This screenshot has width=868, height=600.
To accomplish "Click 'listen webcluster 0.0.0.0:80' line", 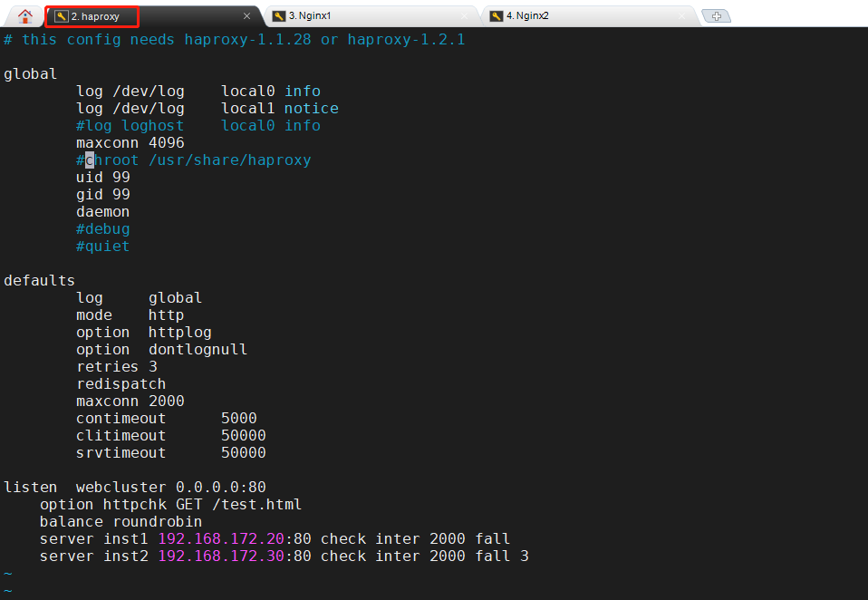I will pos(134,487).
